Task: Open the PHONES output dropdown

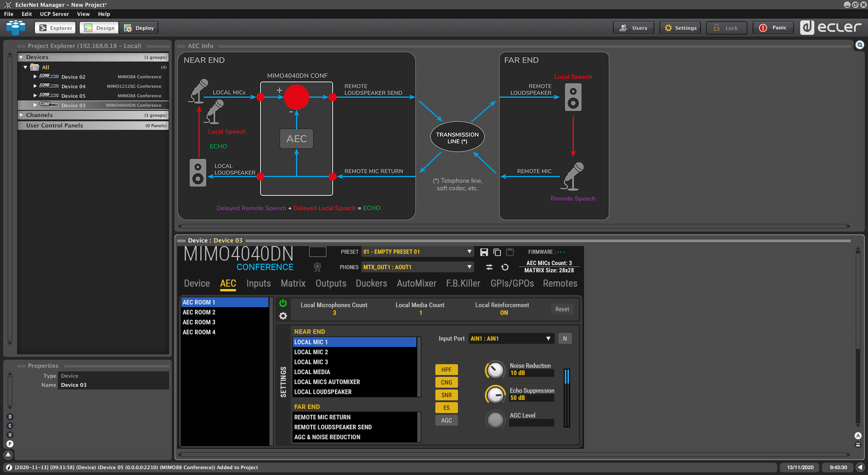Action: pyautogui.click(x=417, y=267)
